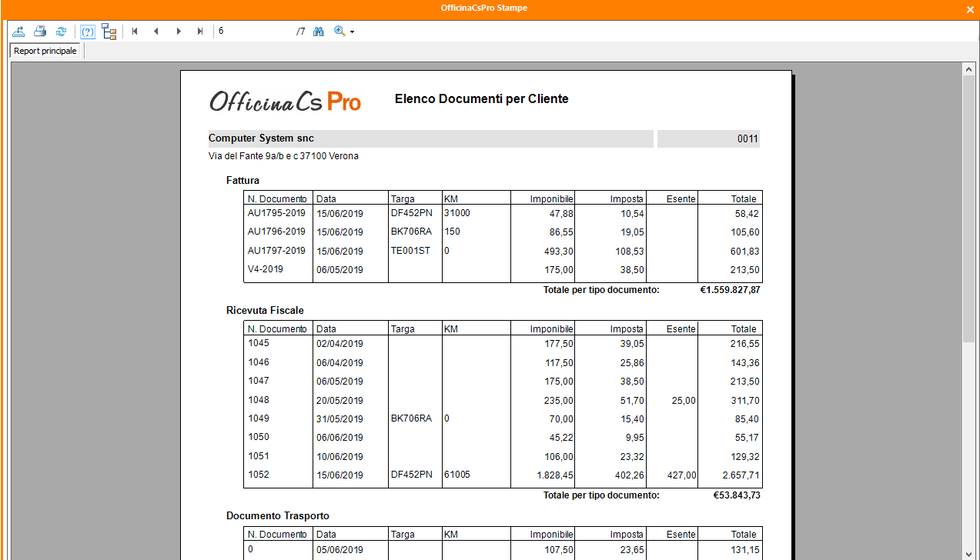Go to the previous page

tap(156, 32)
